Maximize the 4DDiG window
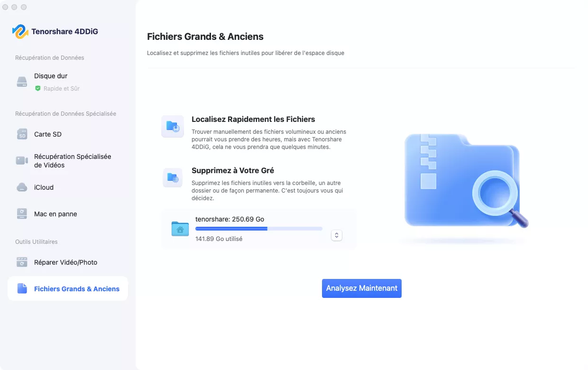The height and width of the screenshot is (370, 588). 24,7
